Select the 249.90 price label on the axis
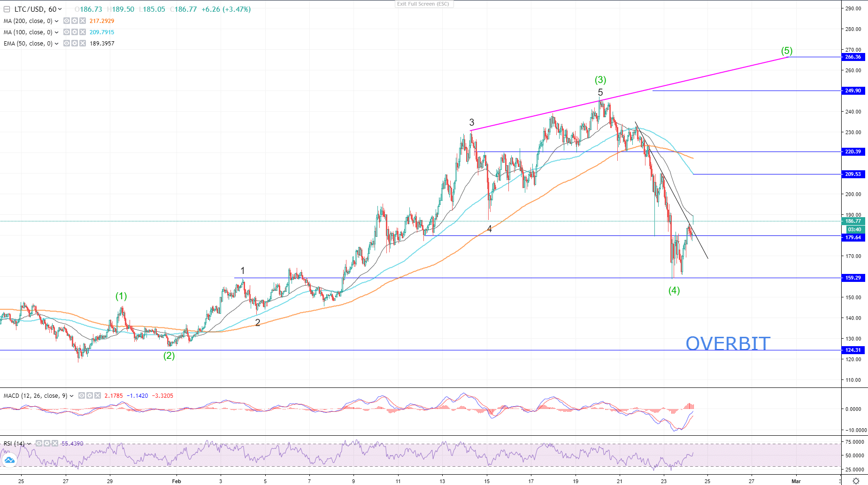This screenshot has height=485, width=868. pos(853,91)
